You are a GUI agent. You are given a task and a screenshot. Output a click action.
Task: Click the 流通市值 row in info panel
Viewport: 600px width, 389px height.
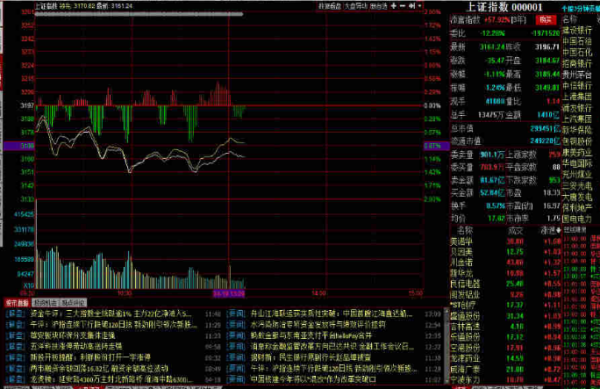coord(505,141)
